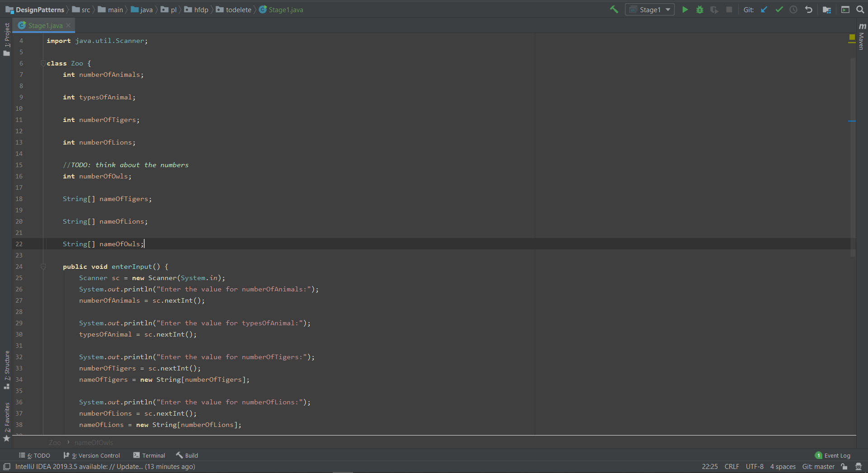Screen dimensions: 868x473
Task: Click the Git Update Project blue arrow
Action: point(764,9)
